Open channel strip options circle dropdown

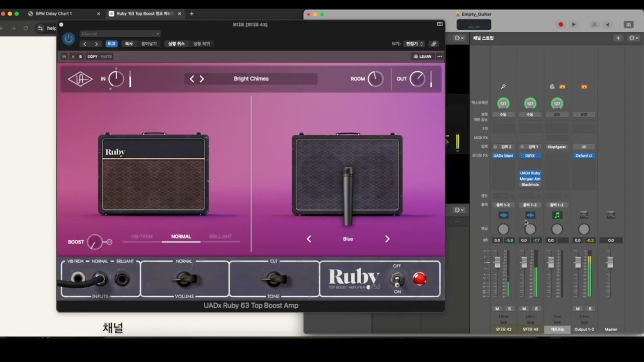coord(633,38)
